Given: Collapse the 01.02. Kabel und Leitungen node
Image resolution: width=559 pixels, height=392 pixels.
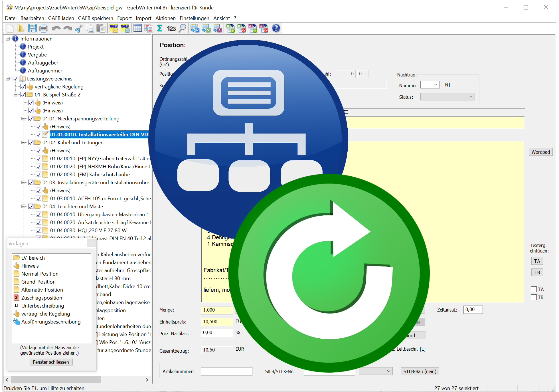Looking at the screenshot, I should (23, 142).
